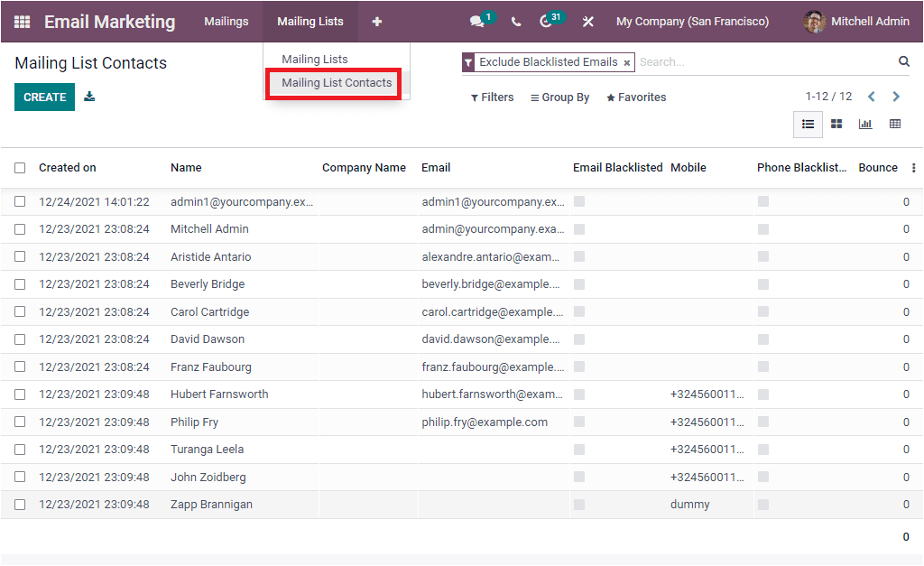Check the row checkbox for Hubert Farnsworth
This screenshot has height=566, width=924.
(x=20, y=394)
